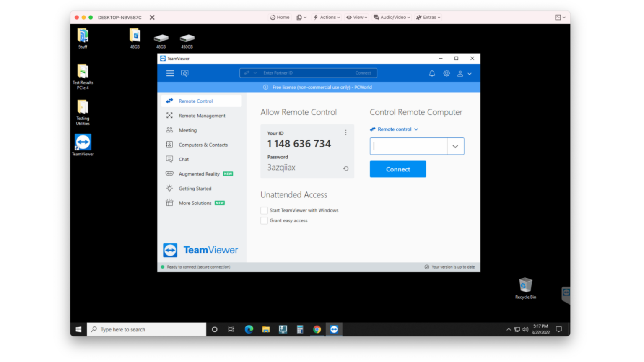Enable Start TeamViewer with Windows
The height and width of the screenshot is (362, 644).
[264, 210]
